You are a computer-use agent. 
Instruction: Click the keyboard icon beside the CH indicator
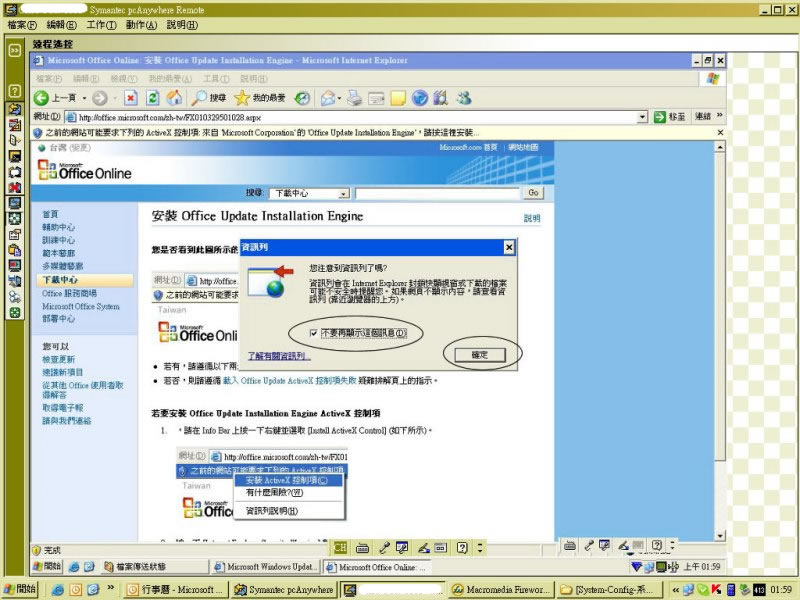tap(362, 548)
